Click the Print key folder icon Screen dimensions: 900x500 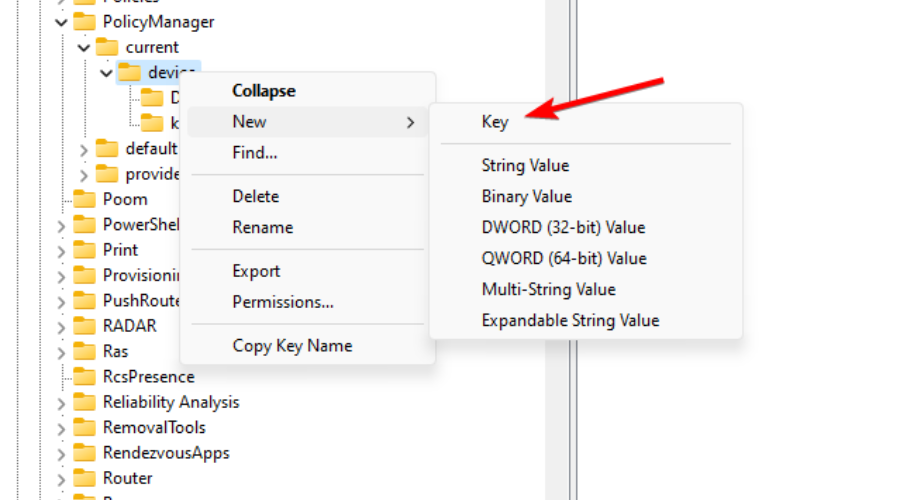[84, 250]
